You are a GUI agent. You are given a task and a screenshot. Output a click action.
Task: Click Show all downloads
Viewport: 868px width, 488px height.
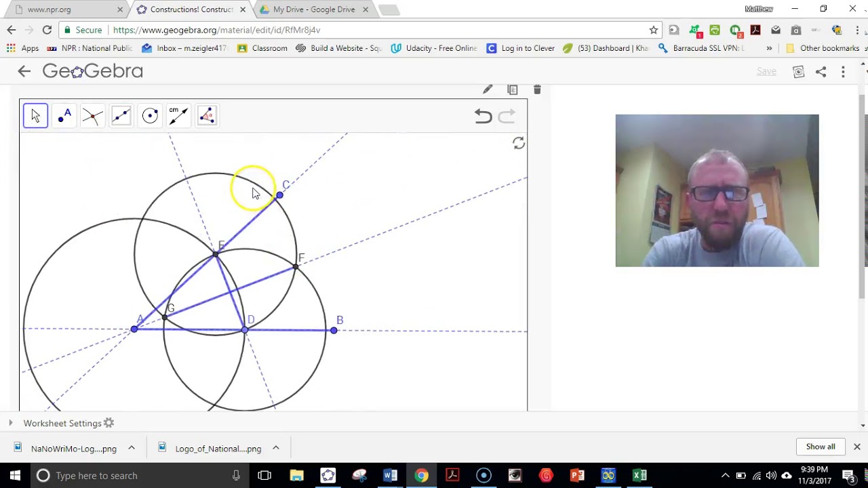[821, 447]
